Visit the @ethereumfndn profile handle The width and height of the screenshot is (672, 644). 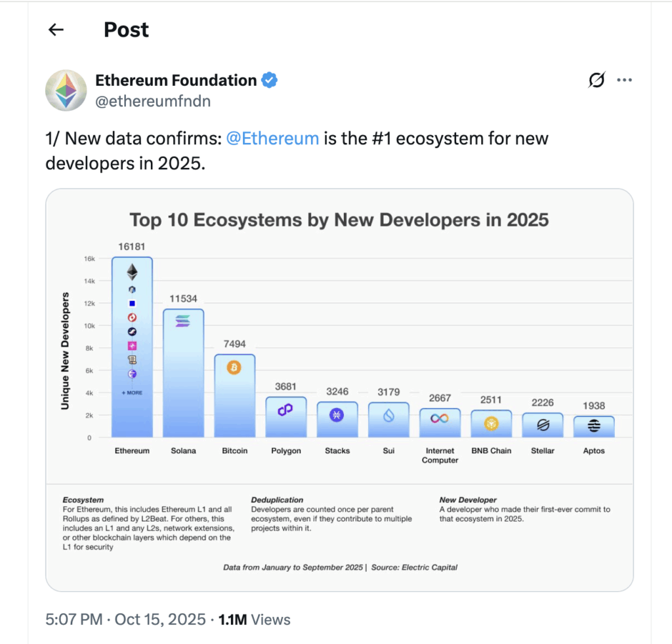[153, 101]
